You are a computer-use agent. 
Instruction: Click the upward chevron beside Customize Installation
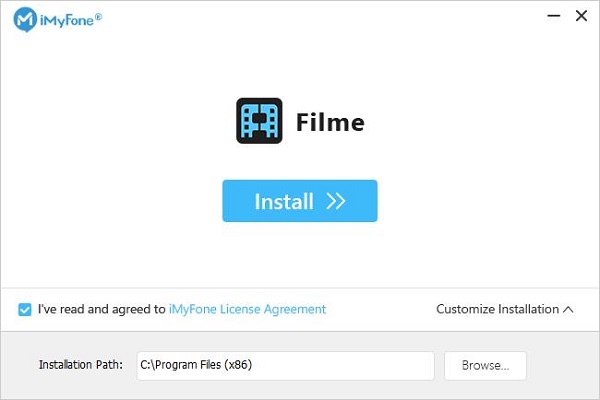pos(568,309)
